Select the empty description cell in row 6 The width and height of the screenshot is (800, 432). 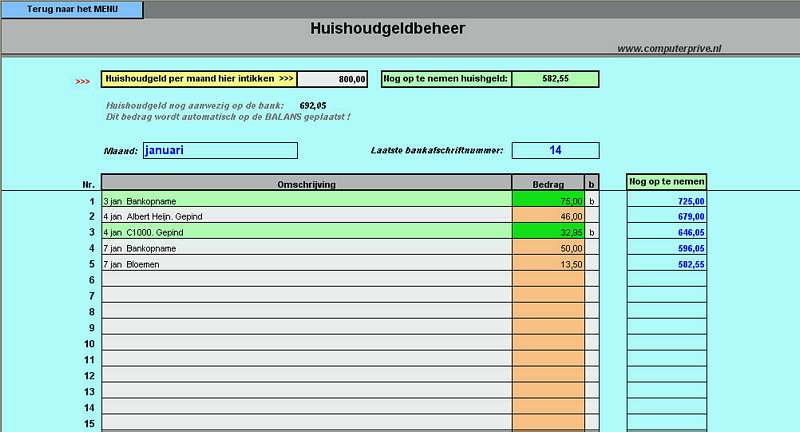306,280
